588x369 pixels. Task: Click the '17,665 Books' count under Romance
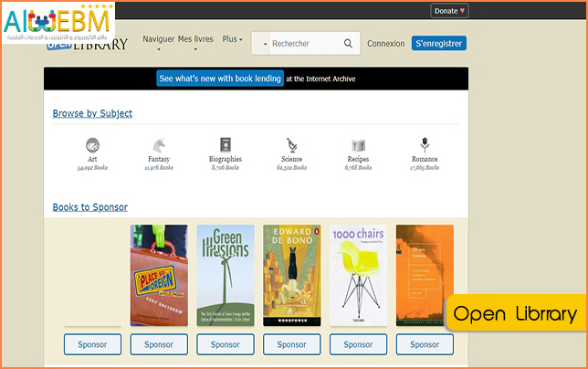coord(425,168)
